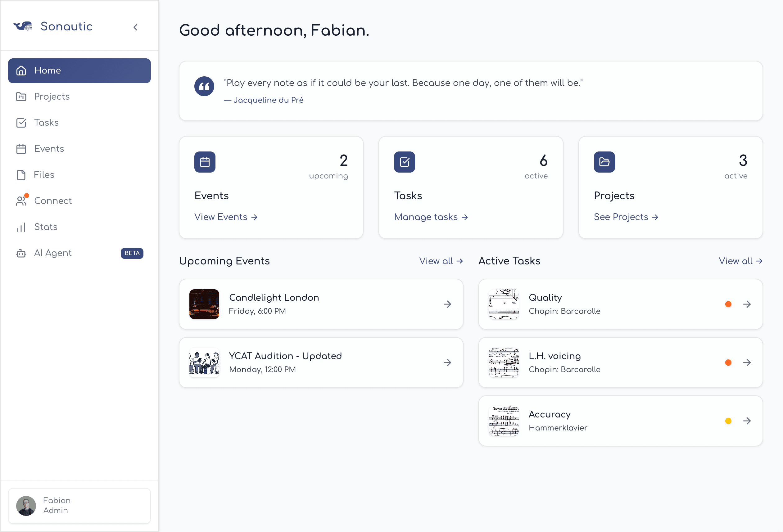Go to Files in sidebar
The height and width of the screenshot is (532, 783).
click(44, 174)
